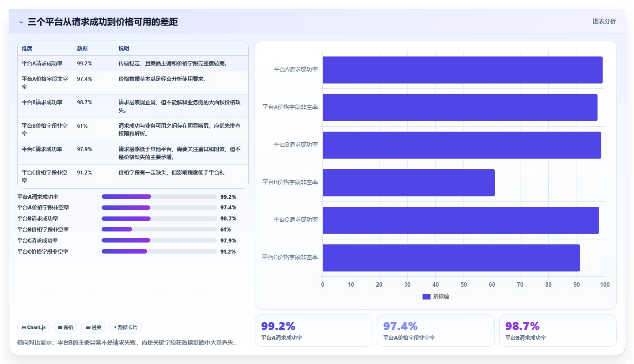Click the 平台B请求成功率 progress bar

pos(159,219)
